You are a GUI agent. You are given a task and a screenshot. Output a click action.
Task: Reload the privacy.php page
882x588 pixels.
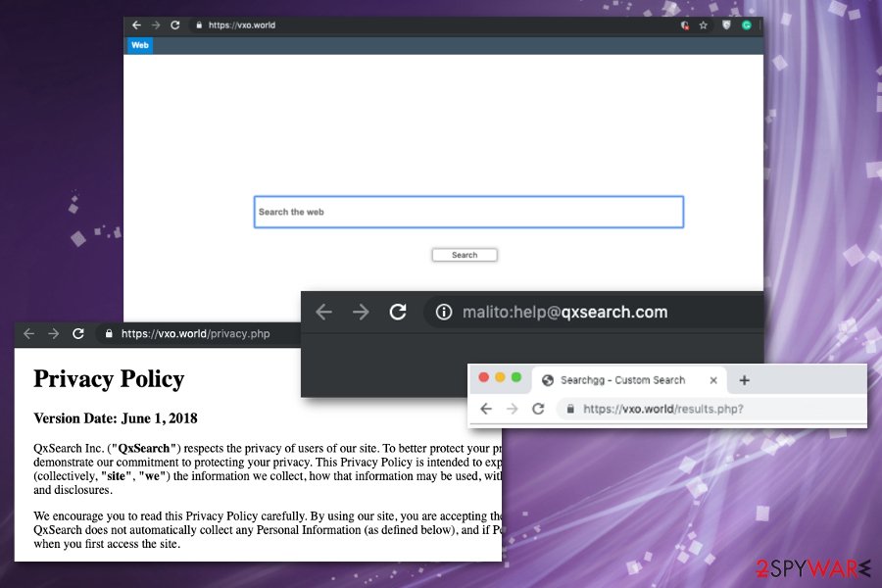point(78,333)
